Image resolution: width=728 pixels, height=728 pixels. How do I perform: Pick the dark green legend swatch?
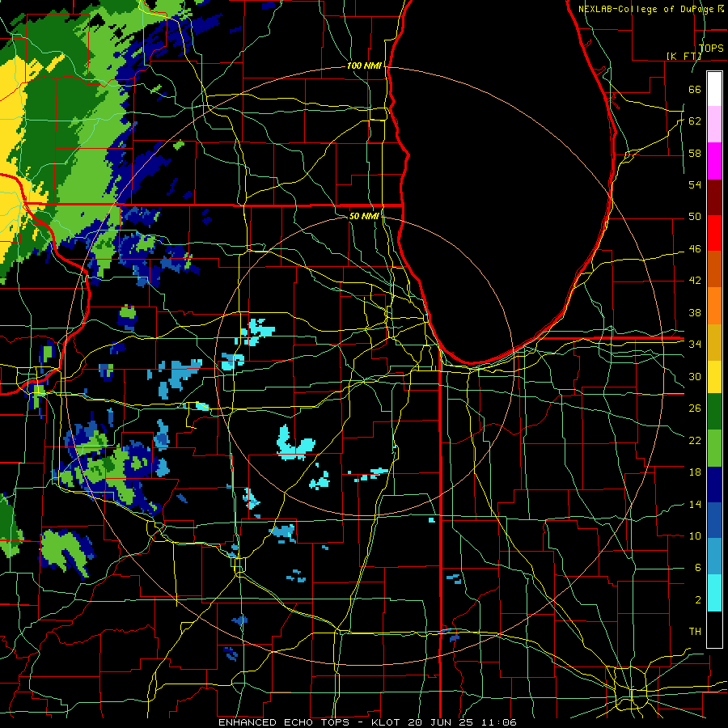(714, 412)
